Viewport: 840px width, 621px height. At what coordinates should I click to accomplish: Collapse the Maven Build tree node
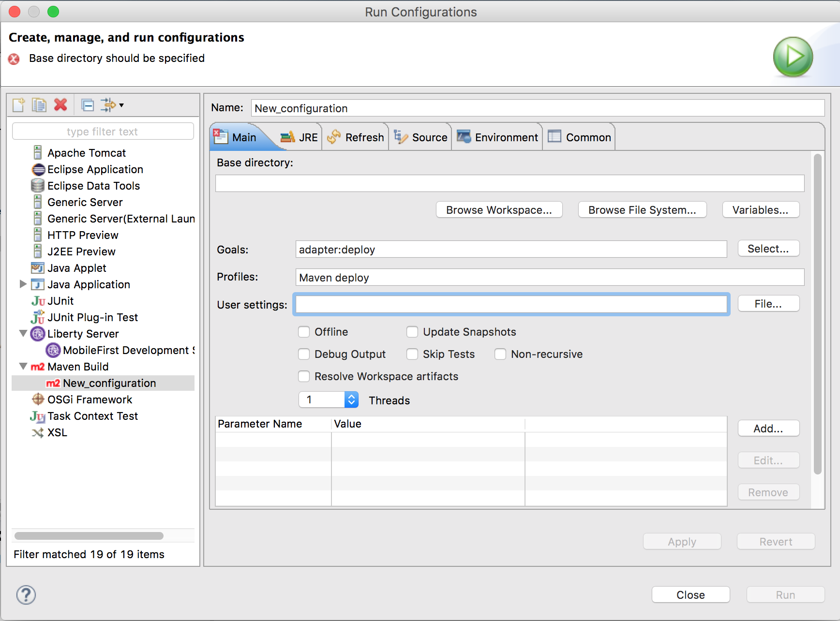[23, 366]
